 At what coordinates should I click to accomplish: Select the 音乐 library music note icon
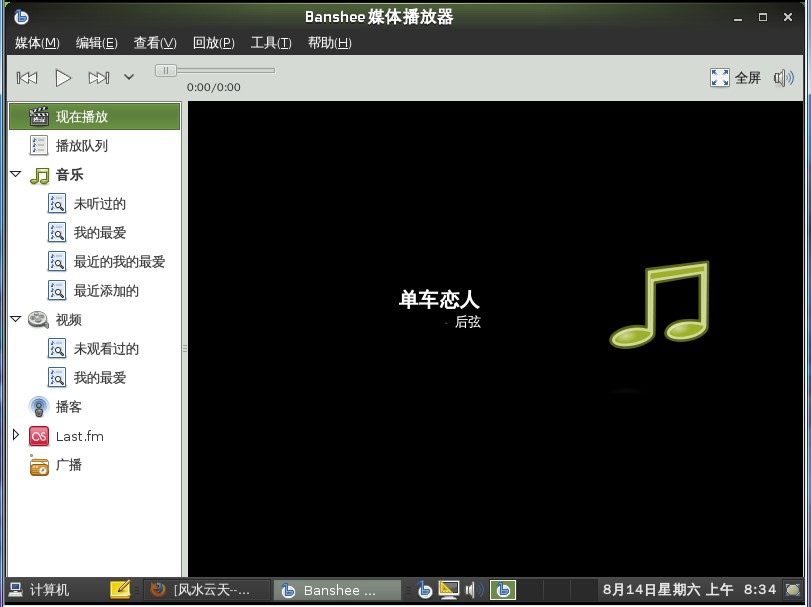pyautogui.click(x=39, y=175)
